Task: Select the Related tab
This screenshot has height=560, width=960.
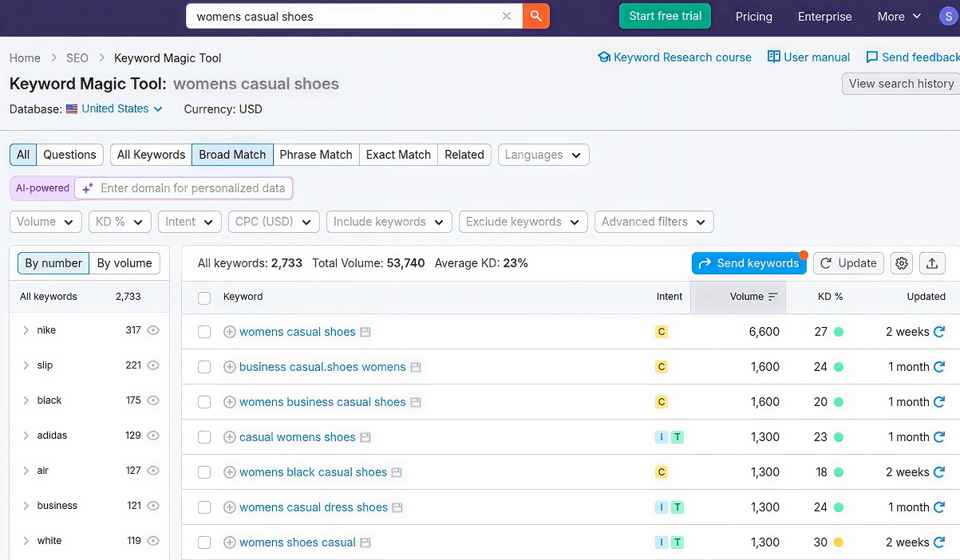Action: click(464, 155)
